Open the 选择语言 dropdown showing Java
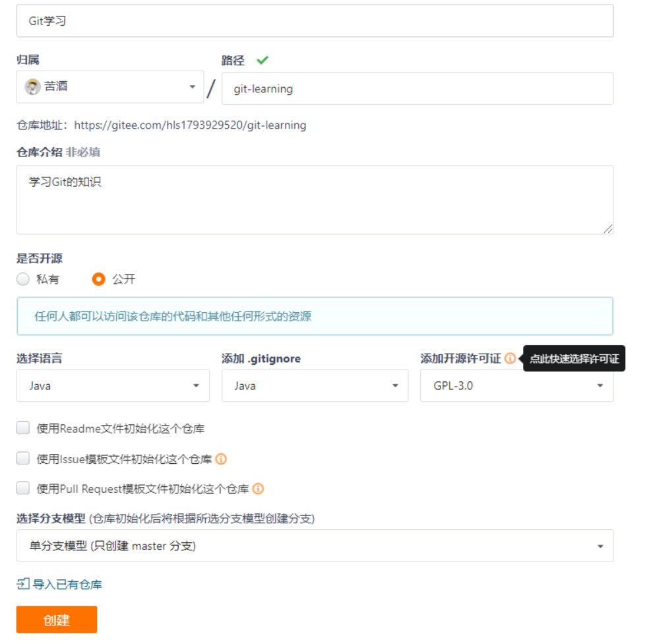Viewport: 647px width, 644px height. click(113, 385)
